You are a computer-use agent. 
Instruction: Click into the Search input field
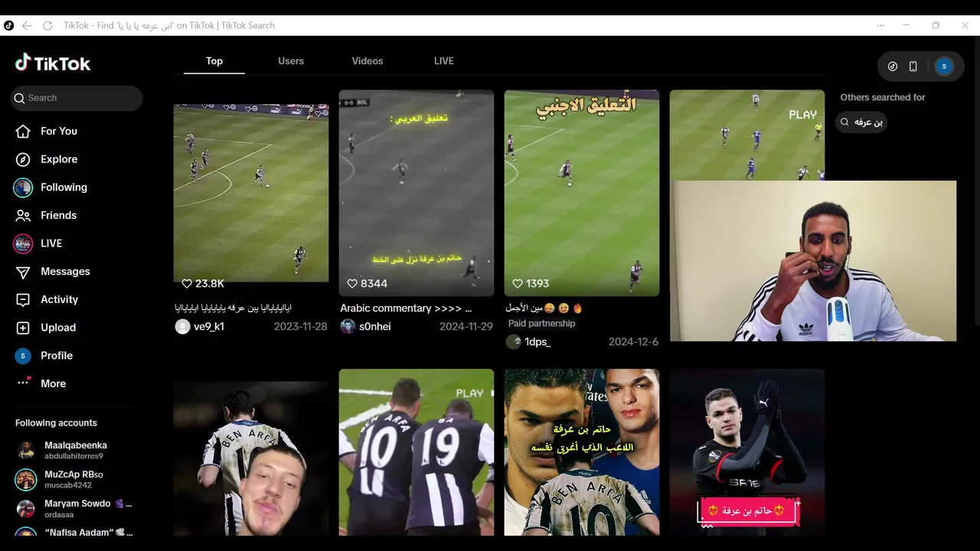click(x=77, y=98)
